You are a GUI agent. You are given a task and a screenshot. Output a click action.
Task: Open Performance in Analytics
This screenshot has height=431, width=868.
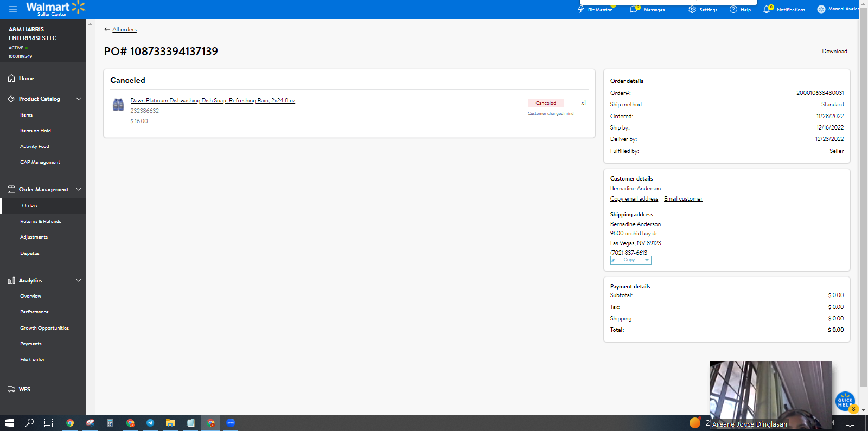click(34, 312)
